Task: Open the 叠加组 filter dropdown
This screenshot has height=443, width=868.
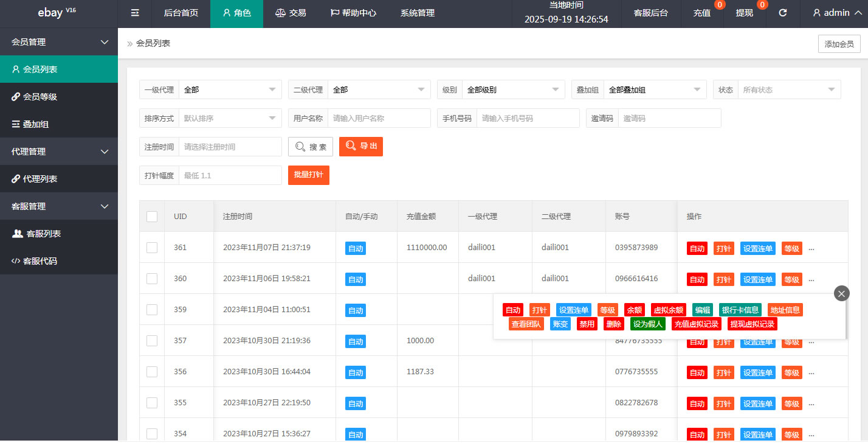Action: tap(655, 89)
